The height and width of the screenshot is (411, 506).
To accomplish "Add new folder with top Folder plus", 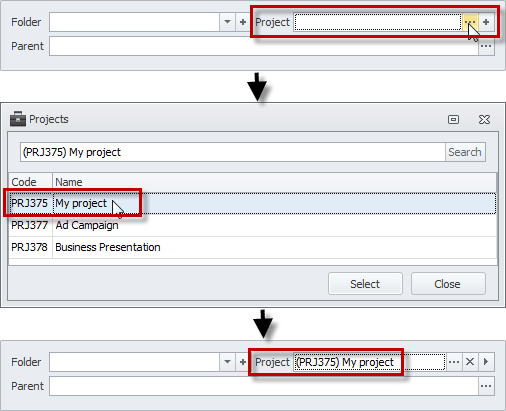I will pos(243,22).
